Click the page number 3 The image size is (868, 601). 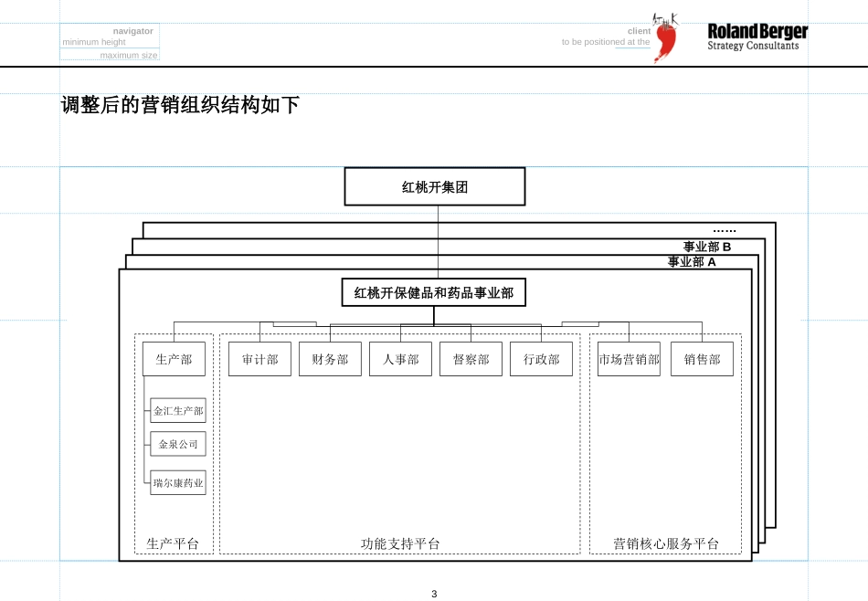pos(434,594)
